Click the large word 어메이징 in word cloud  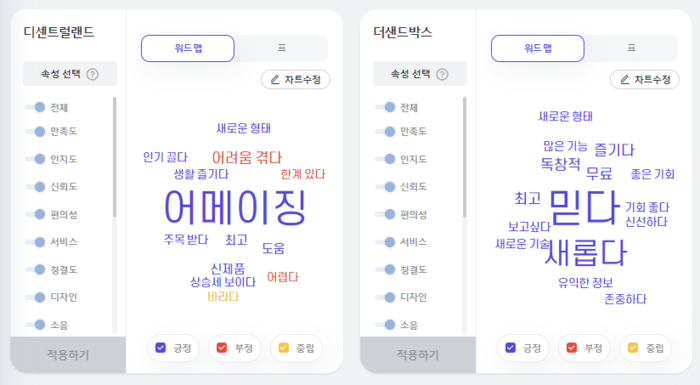(x=235, y=207)
